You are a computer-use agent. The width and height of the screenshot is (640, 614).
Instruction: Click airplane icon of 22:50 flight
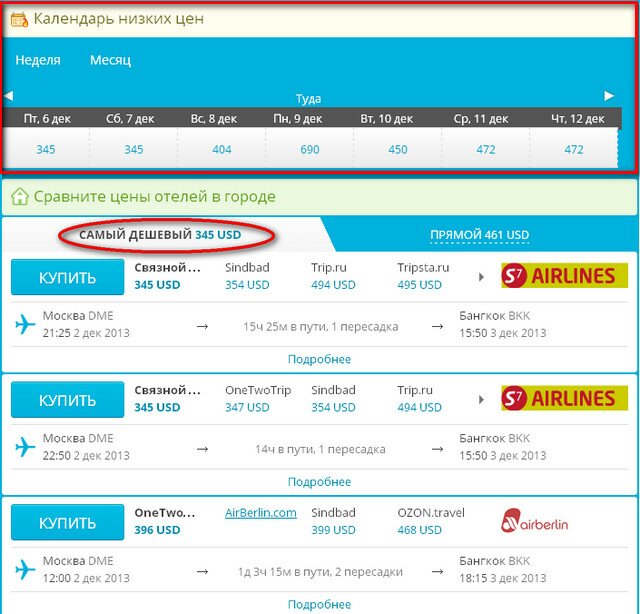coord(25,447)
